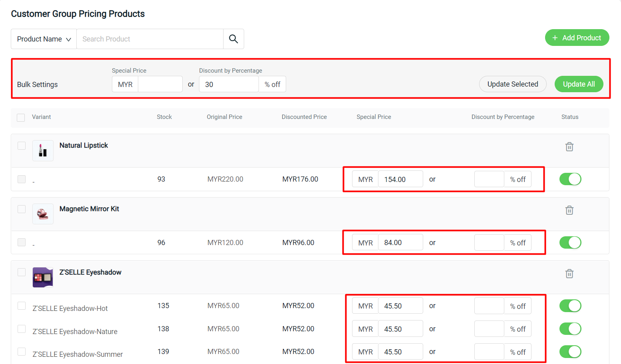
Task: Check the Magnetic Mirror Kit product checkbox
Action: pyautogui.click(x=21, y=209)
